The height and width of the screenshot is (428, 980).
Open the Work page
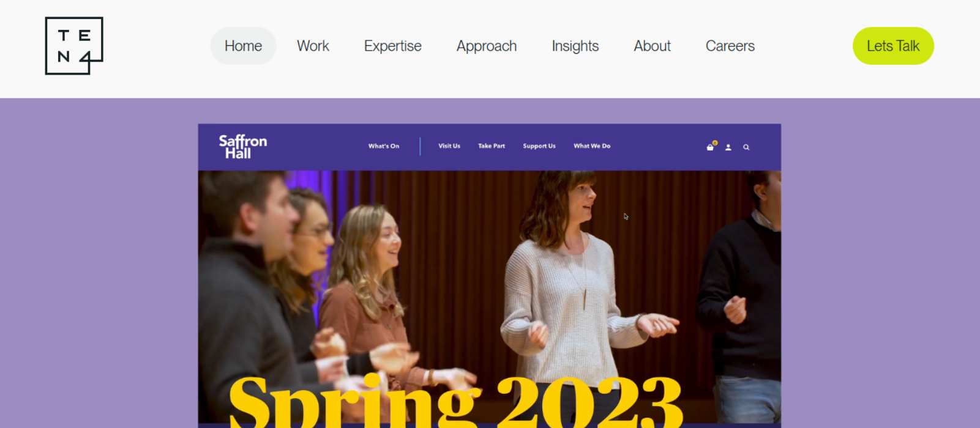pos(313,46)
